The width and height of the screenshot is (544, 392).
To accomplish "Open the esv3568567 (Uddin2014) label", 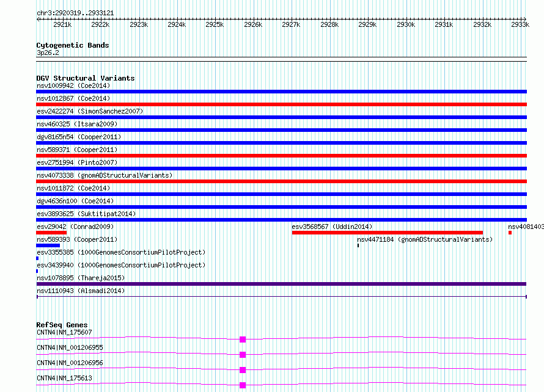I will click(332, 227).
